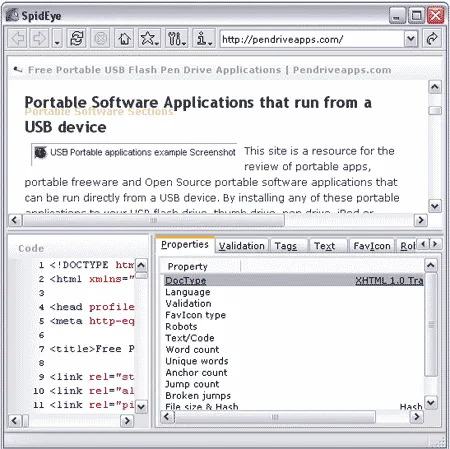Select the DocType property row
Screen dimensions: 450x449
pyautogui.click(x=294, y=280)
